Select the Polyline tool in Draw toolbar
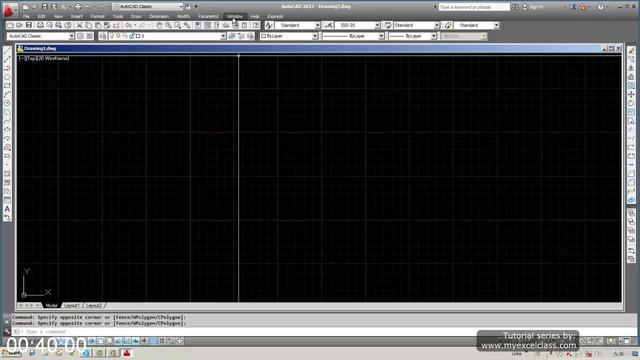This screenshot has width=640, height=360. point(7,68)
